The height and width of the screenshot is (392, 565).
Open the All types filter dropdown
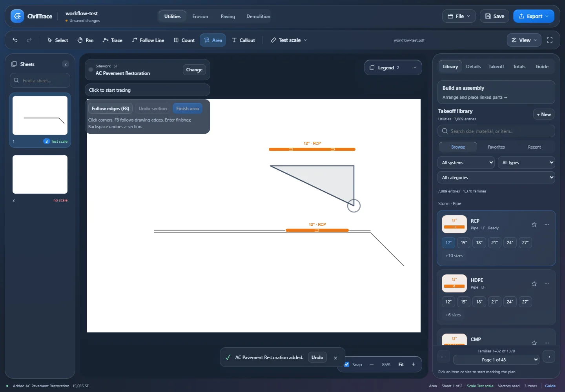526,163
